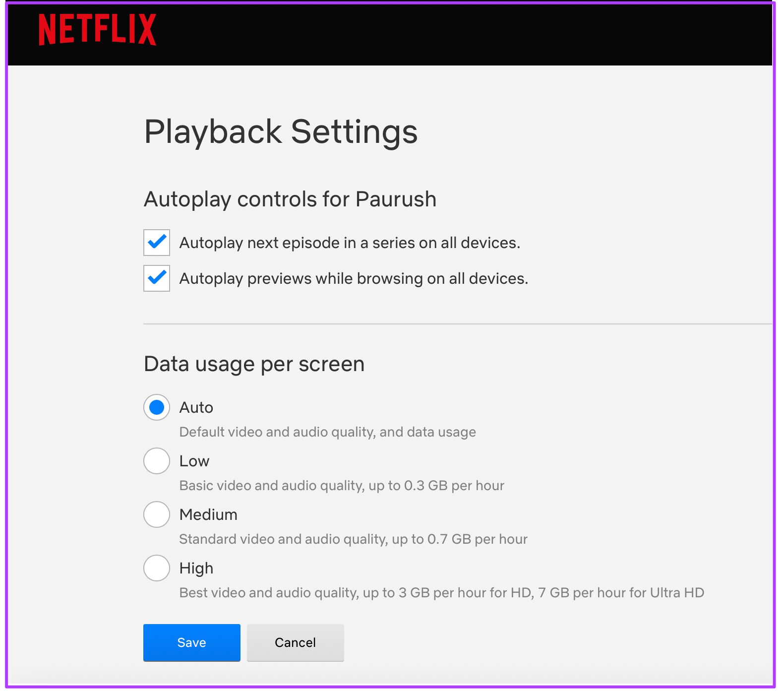The width and height of the screenshot is (784, 698).
Task: Click 'Autoplay controls for Paurush' heading
Action: coord(290,199)
